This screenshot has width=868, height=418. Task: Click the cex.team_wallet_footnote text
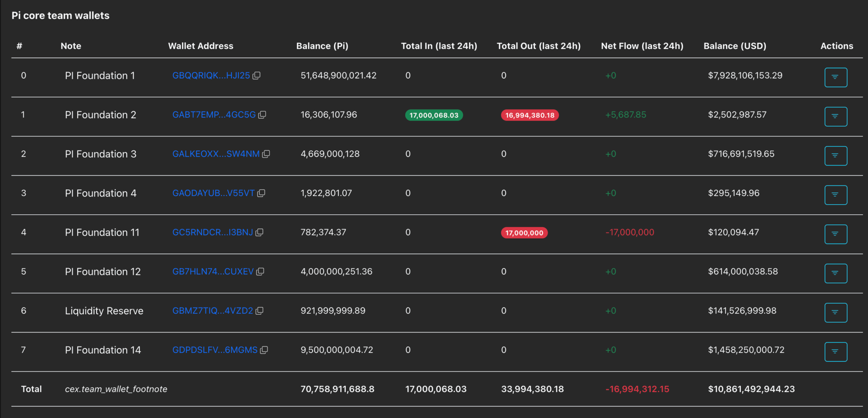(x=116, y=389)
